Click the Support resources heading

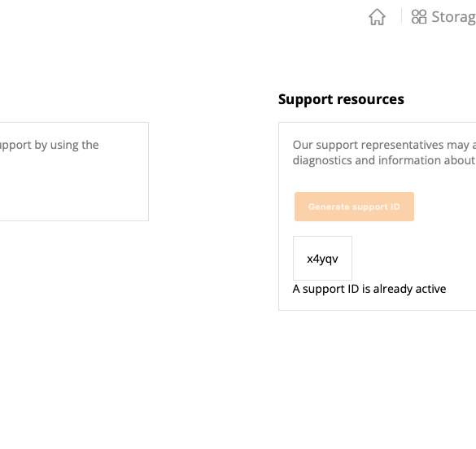click(x=341, y=99)
